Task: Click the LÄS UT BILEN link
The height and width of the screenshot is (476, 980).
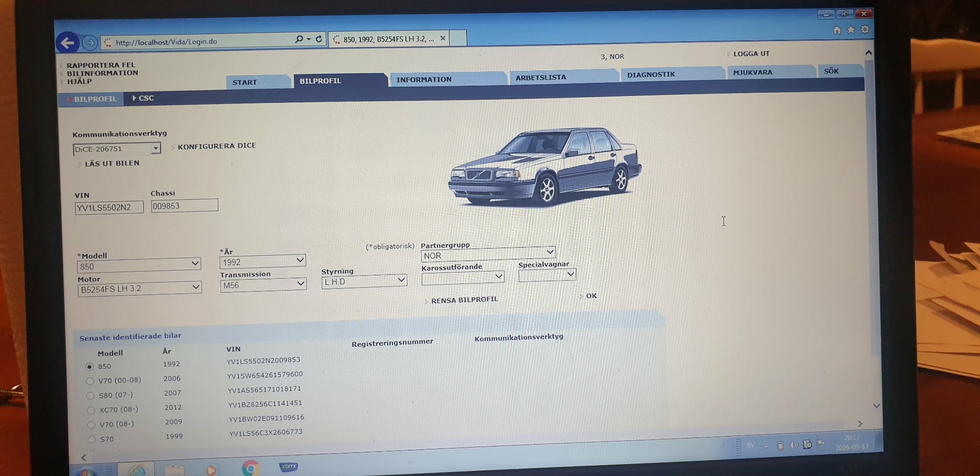Action: (x=112, y=163)
